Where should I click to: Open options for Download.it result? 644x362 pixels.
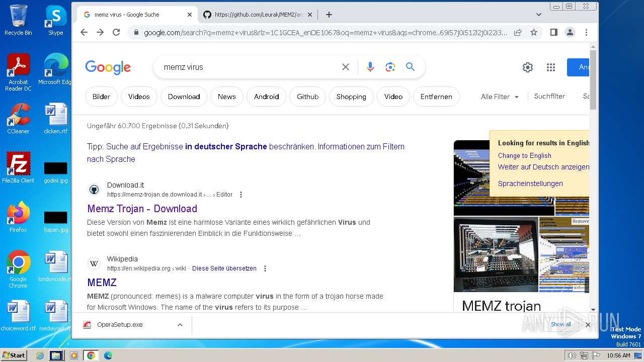point(241,195)
